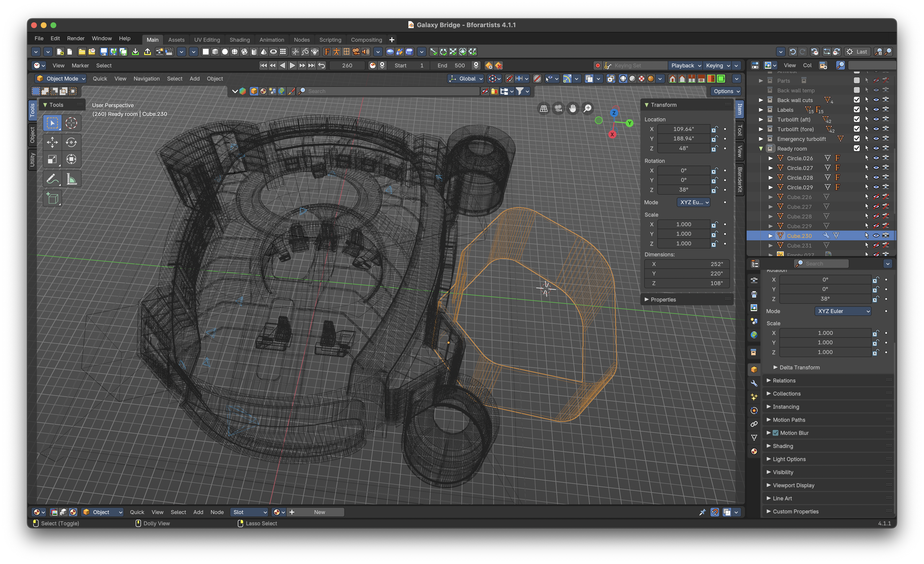Screen dimensions: 924x564
Task: Select the Cursor tool
Action: 71,123
